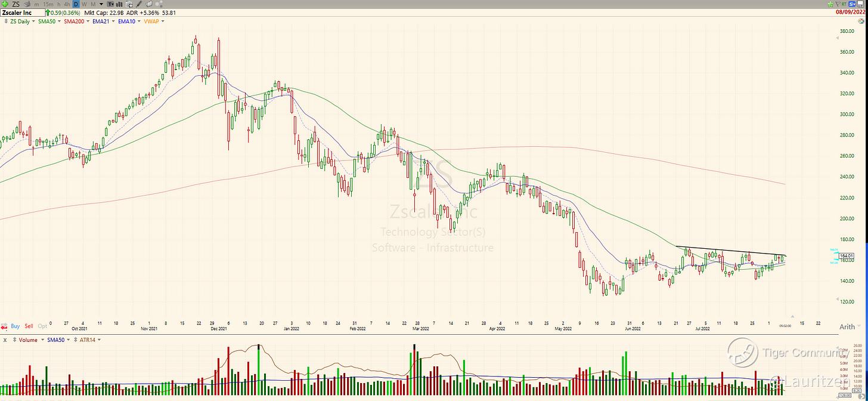
Task: Select the 4h timeframe
Action: click(x=67, y=5)
